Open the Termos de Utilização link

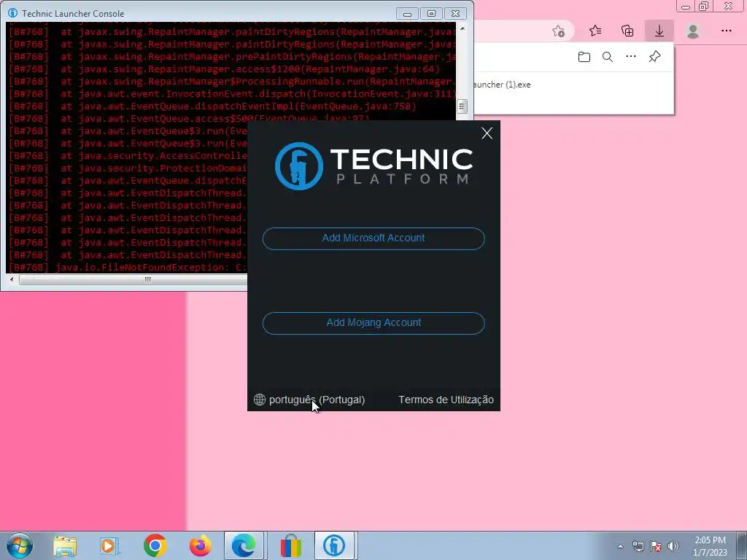(446, 400)
